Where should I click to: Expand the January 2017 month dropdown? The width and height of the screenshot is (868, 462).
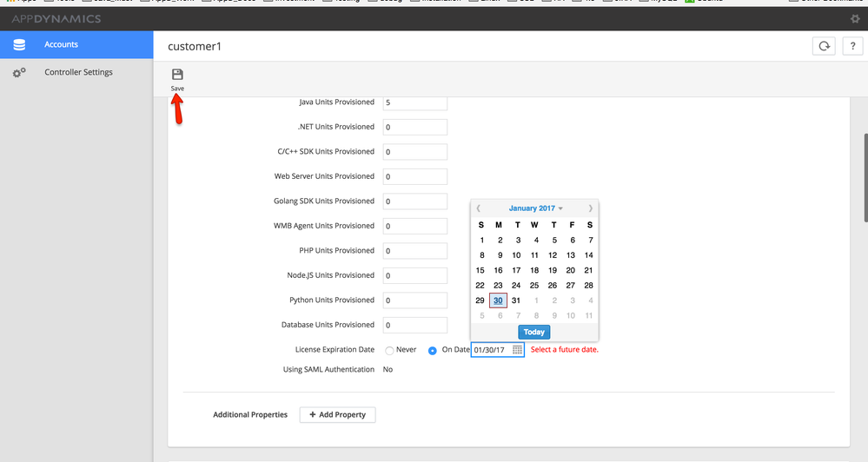coord(535,208)
